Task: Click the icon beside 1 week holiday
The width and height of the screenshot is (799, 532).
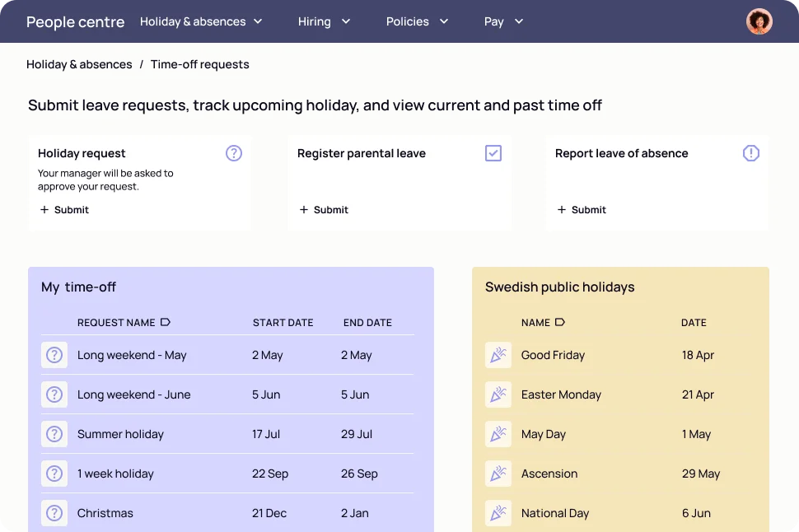Action: pos(54,474)
